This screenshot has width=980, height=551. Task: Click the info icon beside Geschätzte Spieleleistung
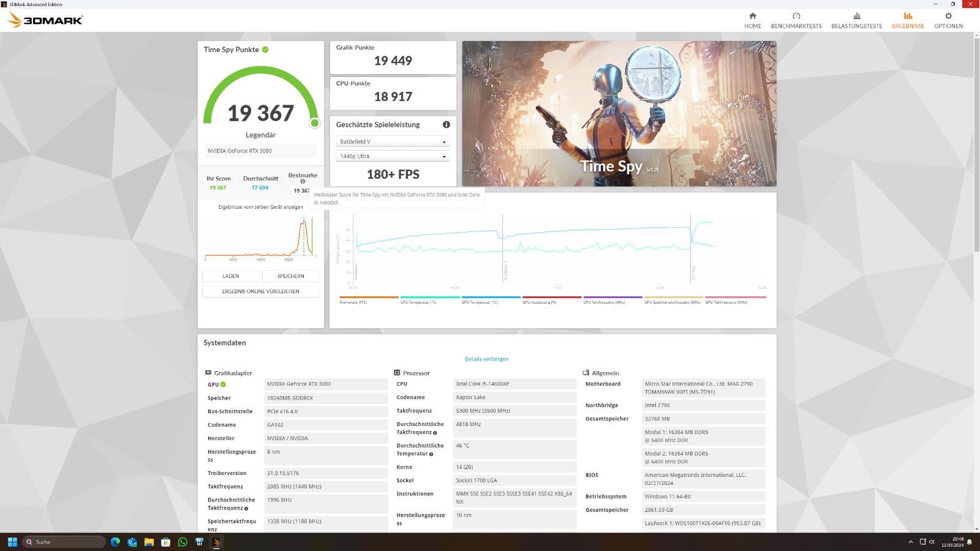(447, 124)
